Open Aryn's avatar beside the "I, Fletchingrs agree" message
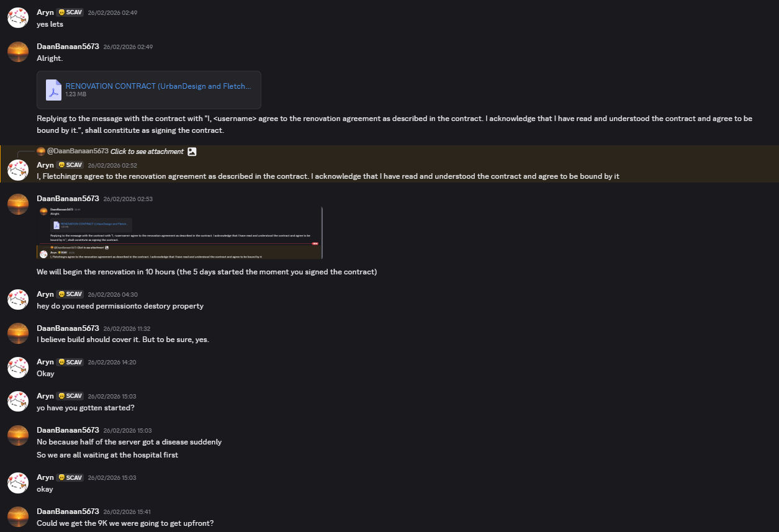 coord(18,171)
